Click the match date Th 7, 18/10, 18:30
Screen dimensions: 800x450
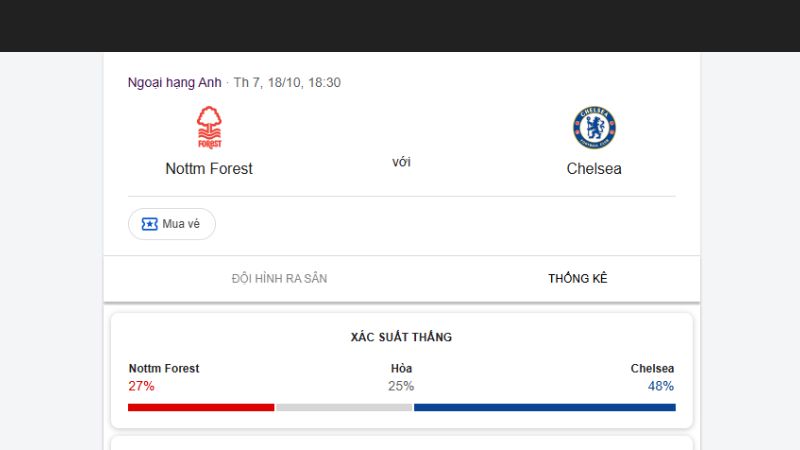coord(287,83)
